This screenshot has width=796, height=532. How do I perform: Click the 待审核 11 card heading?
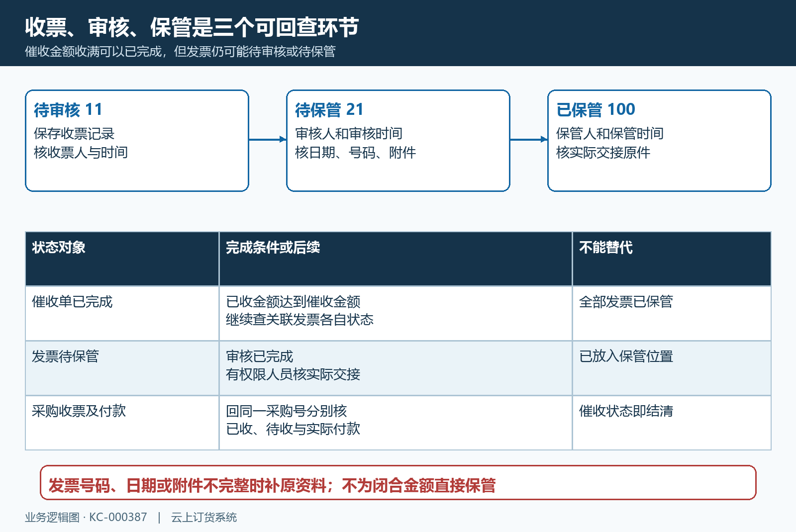tap(68, 109)
